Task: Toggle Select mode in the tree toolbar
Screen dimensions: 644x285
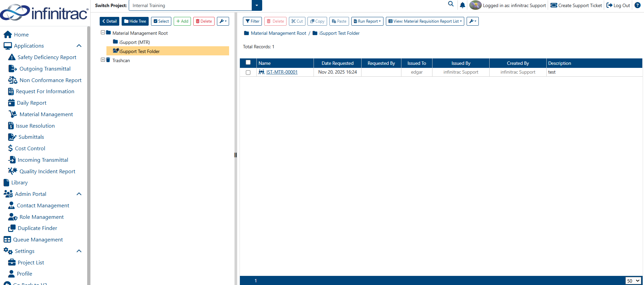Action: [x=161, y=21]
